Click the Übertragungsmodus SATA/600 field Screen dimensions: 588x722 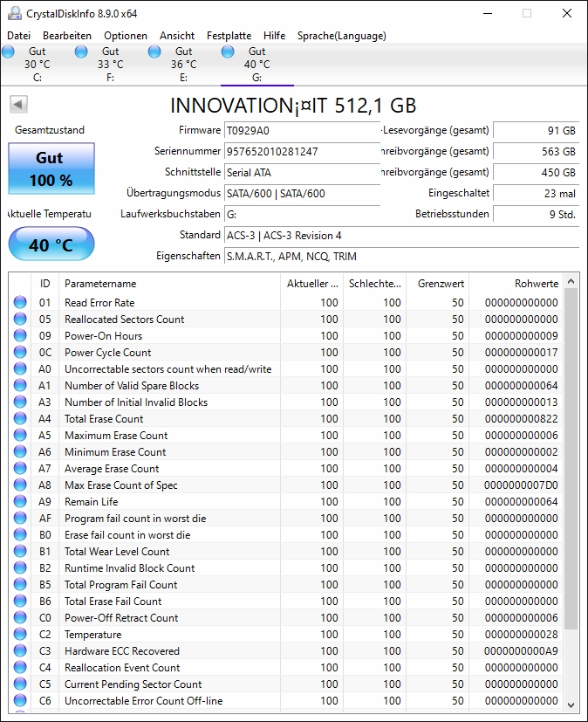point(302,193)
